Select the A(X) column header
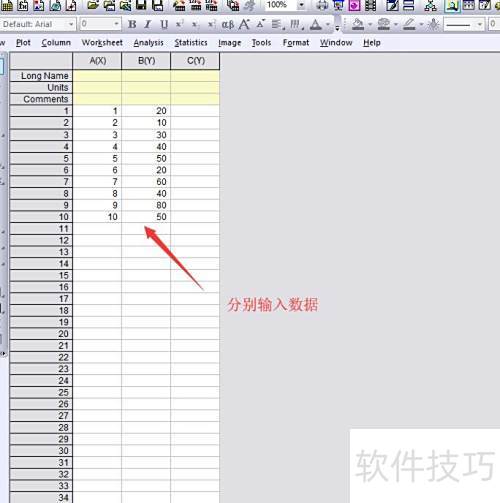The image size is (500, 503). pyautogui.click(x=97, y=61)
